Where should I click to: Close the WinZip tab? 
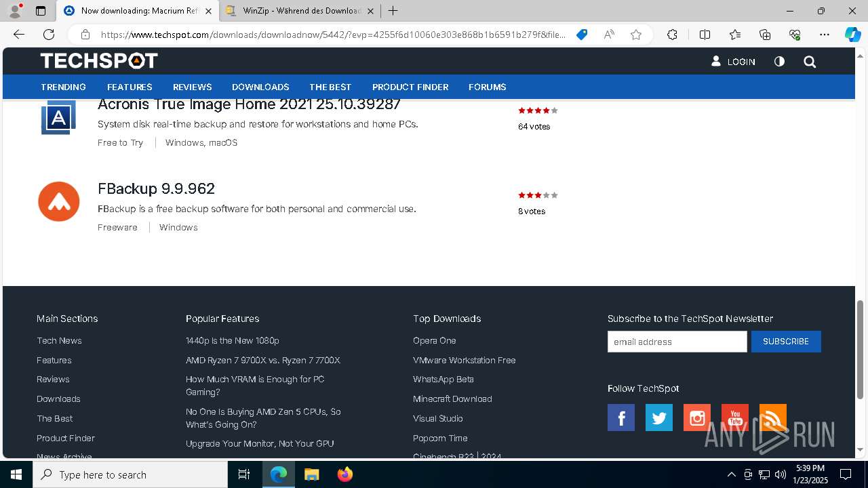click(370, 11)
